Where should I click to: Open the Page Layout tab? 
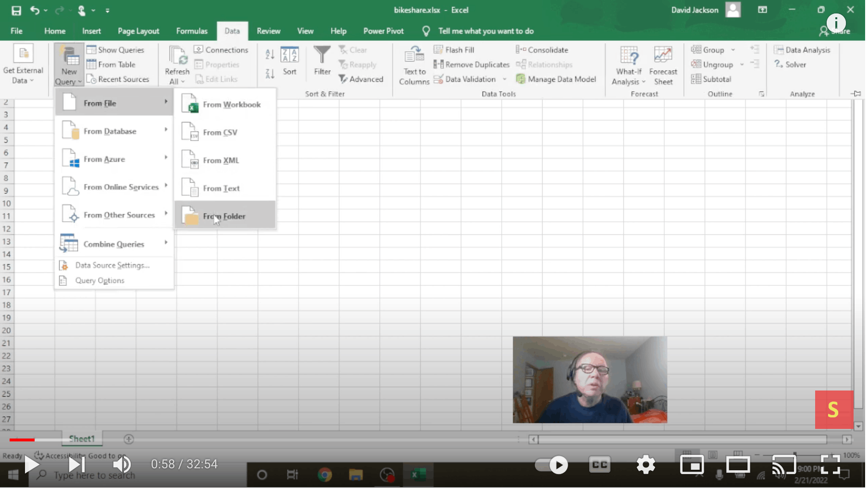(x=138, y=31)
